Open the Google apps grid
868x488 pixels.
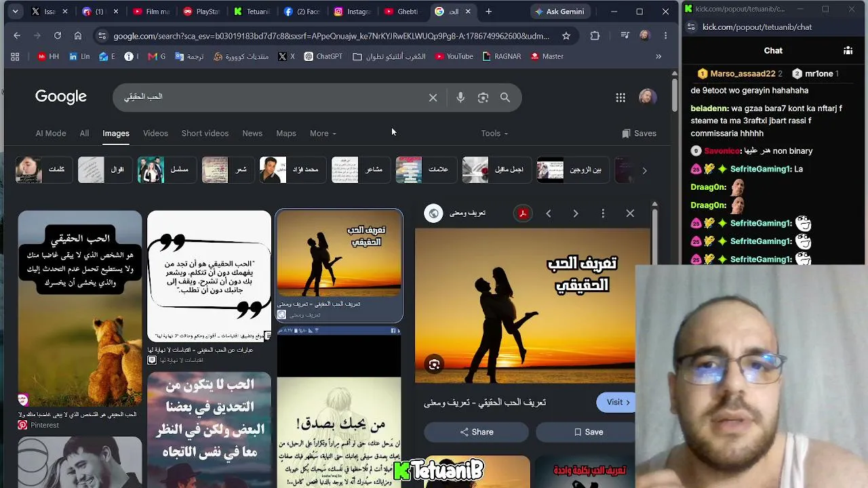pyautogui.click(x=620, y=98)
